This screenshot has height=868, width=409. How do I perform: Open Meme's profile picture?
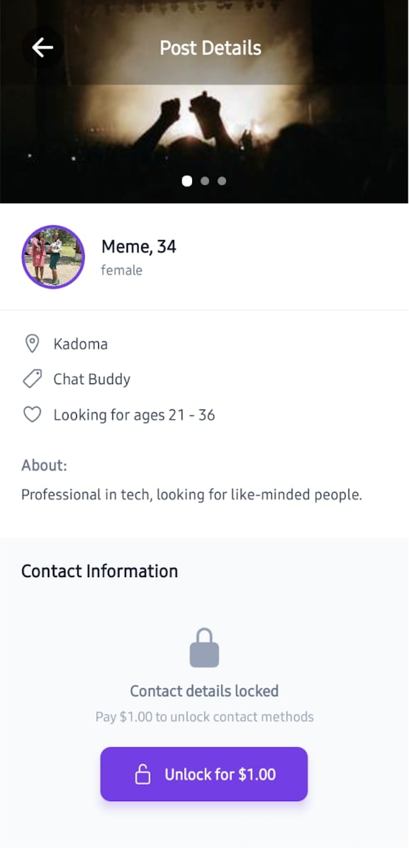click(53, 257)
